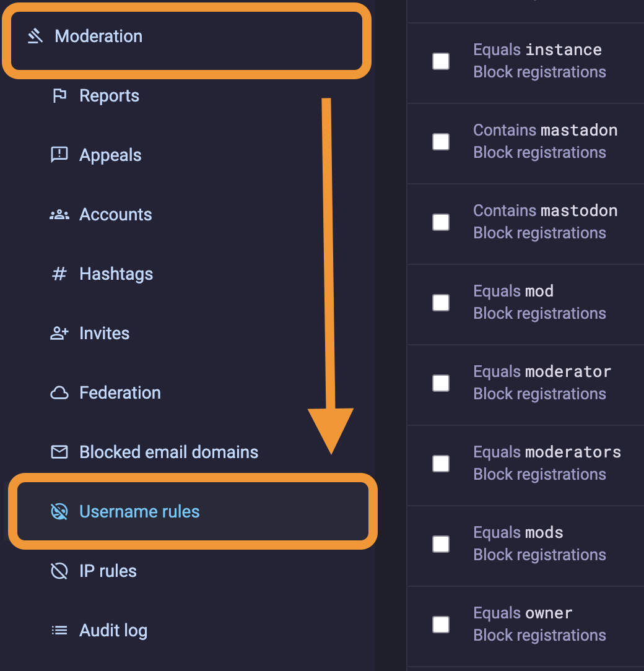This screenshot has width=644, height=671.
Task: Open the "Contains mastodon" rule link
Action: (545, 211)
